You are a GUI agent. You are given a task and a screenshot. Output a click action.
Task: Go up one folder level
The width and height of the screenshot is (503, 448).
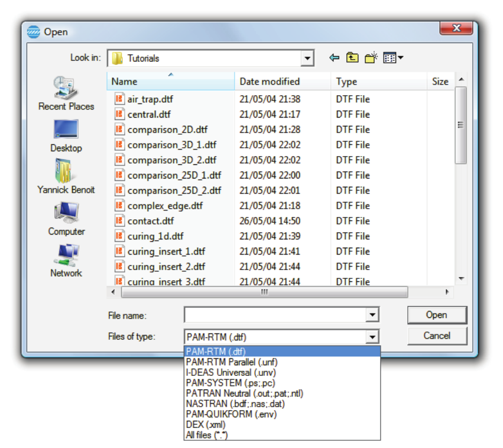(352, 58)
